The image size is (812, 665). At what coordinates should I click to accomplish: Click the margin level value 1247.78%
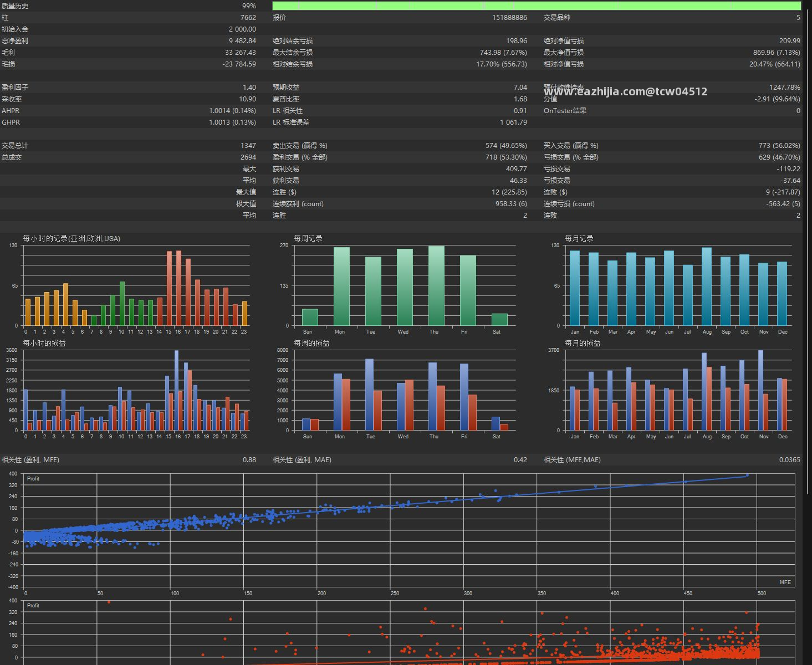point(785,88)
